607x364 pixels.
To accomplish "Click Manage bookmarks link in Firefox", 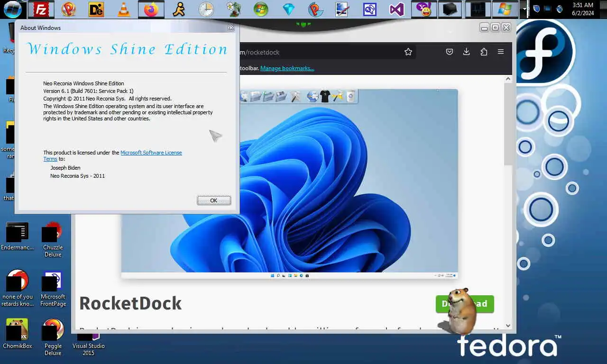I will tap(287, 68).
